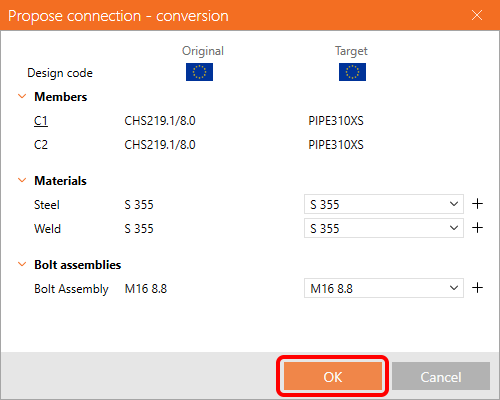Image resolution: width=500 pixels, height=400 pixels.
Task: Collapse the Materials section chevron
Action: coord(22,180)
